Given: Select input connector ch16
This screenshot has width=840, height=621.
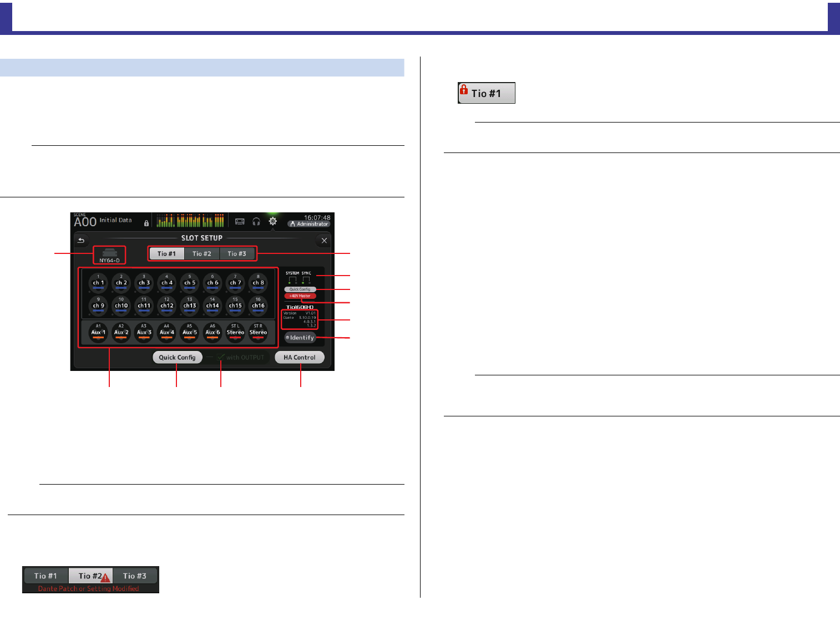Looking at the screenshot, I should pos(258,305).
